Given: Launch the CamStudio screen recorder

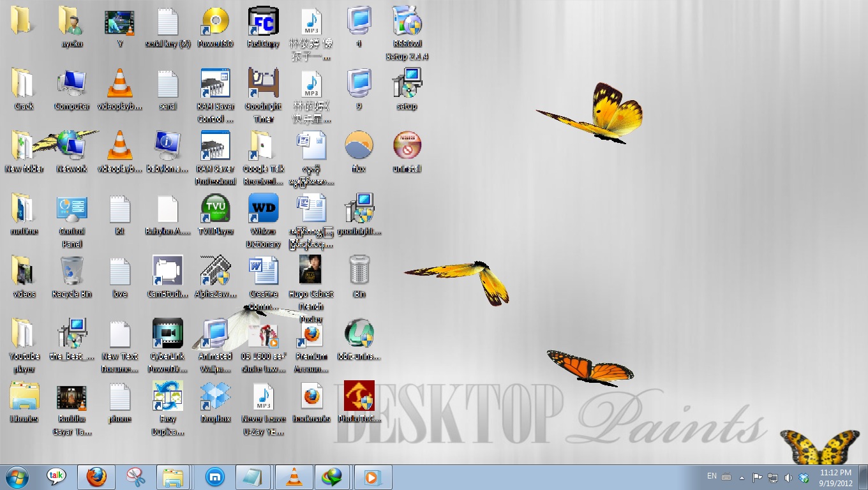Looking at the screenshot, I should pyautogui.click(x=167, y=269).
